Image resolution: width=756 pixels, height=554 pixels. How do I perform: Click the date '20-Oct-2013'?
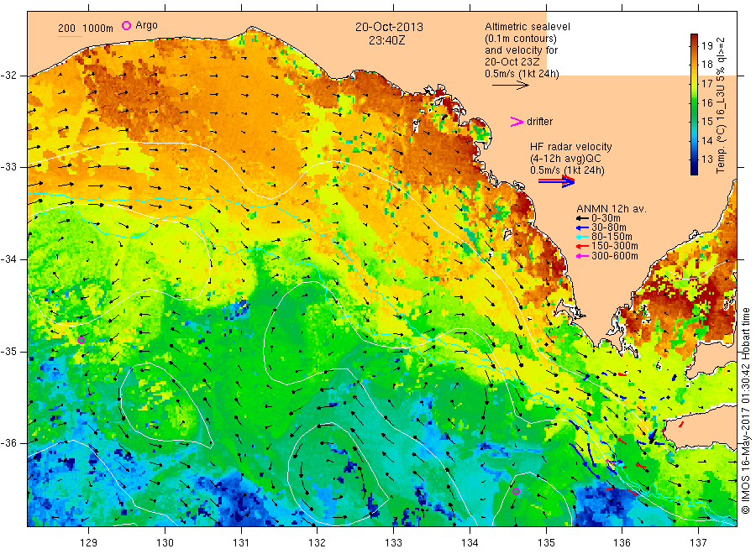point(389,27)
